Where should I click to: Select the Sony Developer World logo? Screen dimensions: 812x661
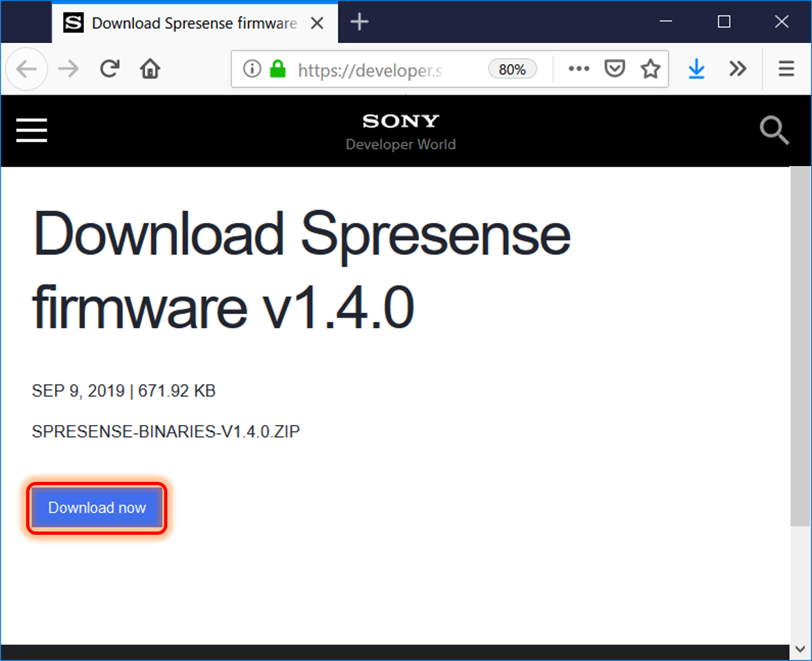coord(400,129)
